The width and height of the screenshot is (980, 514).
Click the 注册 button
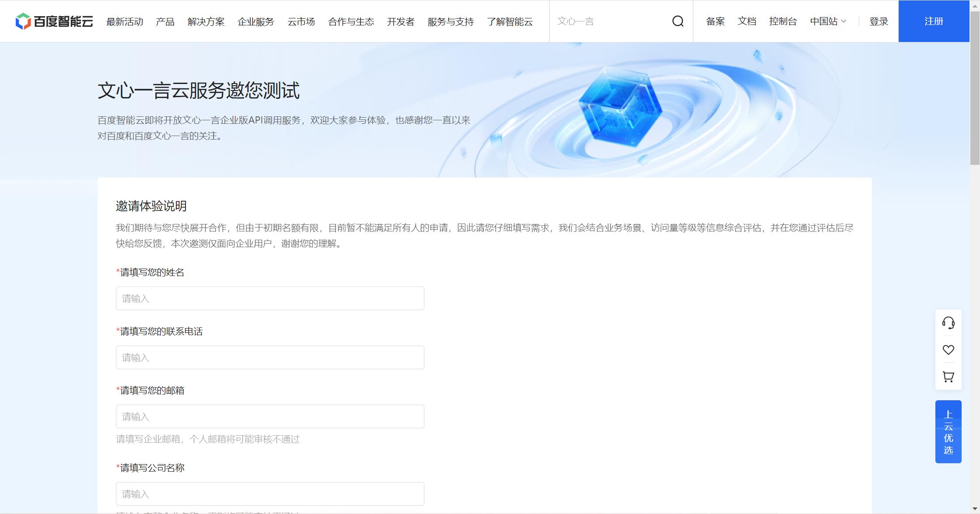934,21
